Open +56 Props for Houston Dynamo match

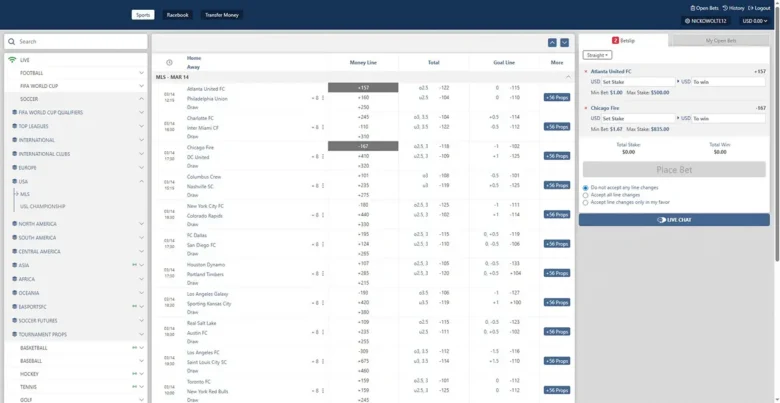point(557,273)
